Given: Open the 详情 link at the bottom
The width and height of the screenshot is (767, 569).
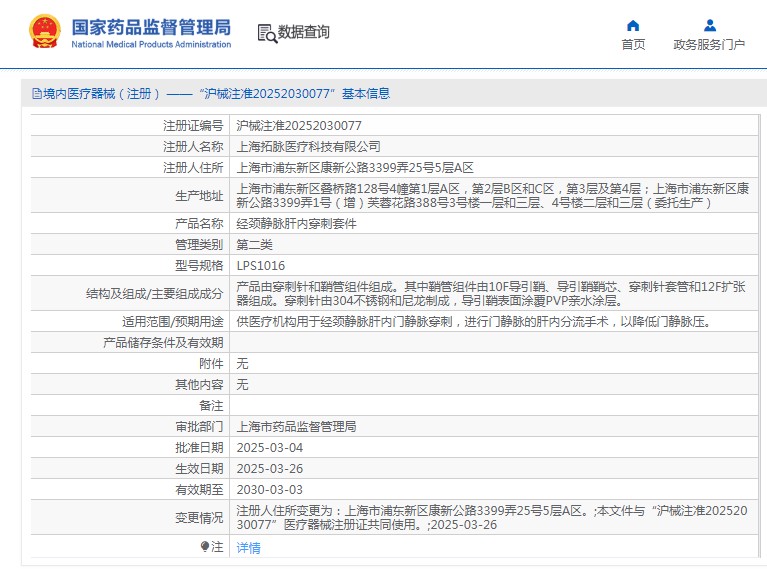Looking at the screenshot, I should (248, 548).
